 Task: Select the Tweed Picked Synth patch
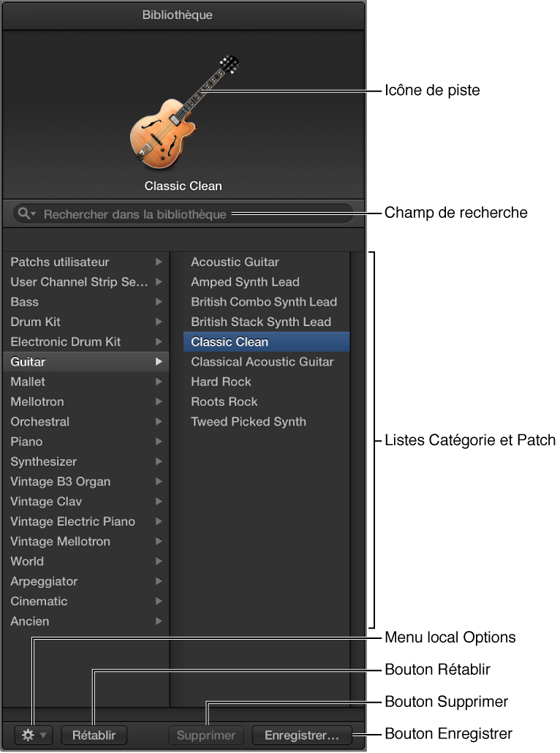point(249,422)
